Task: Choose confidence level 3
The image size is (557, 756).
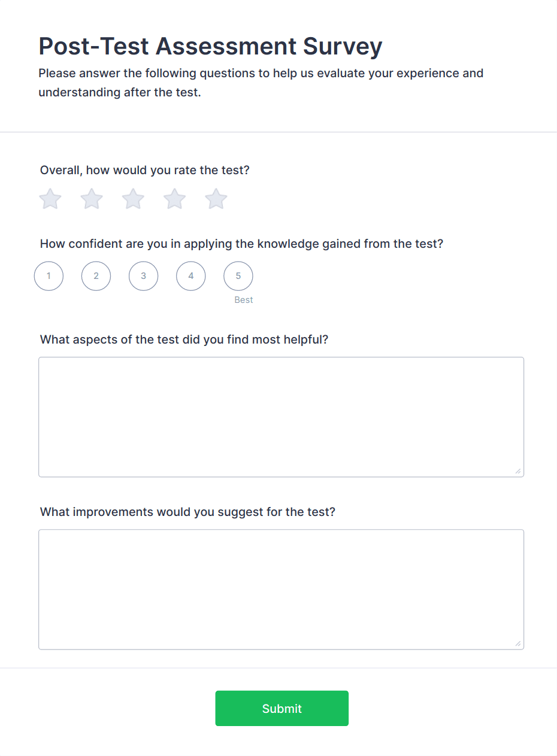Action: [143, 276]
